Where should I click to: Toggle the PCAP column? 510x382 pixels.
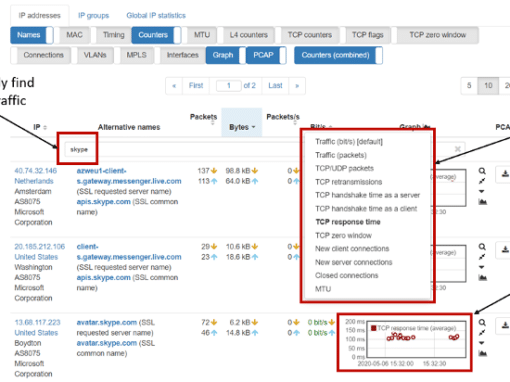tap(266, 55)
